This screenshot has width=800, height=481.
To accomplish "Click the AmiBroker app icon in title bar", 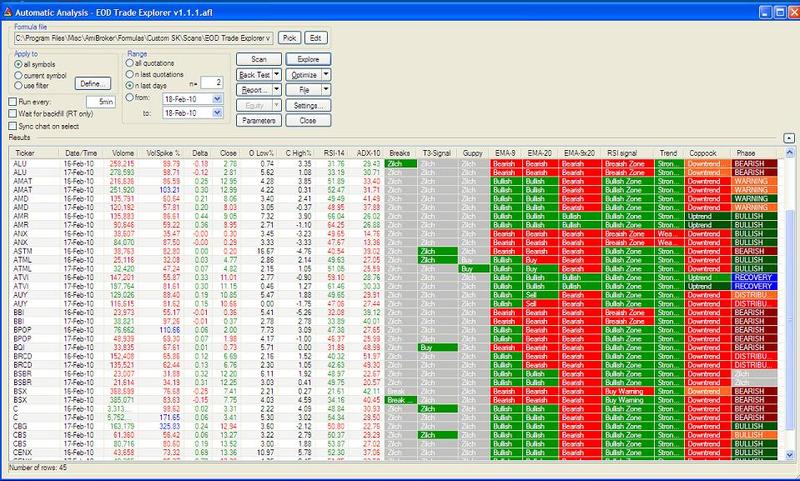I will [x=7, y=12].
